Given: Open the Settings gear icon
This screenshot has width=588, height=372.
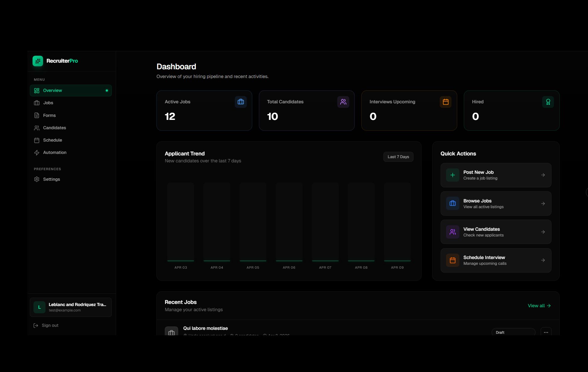Looking at the screenshot, I should (x=36, y=179).
